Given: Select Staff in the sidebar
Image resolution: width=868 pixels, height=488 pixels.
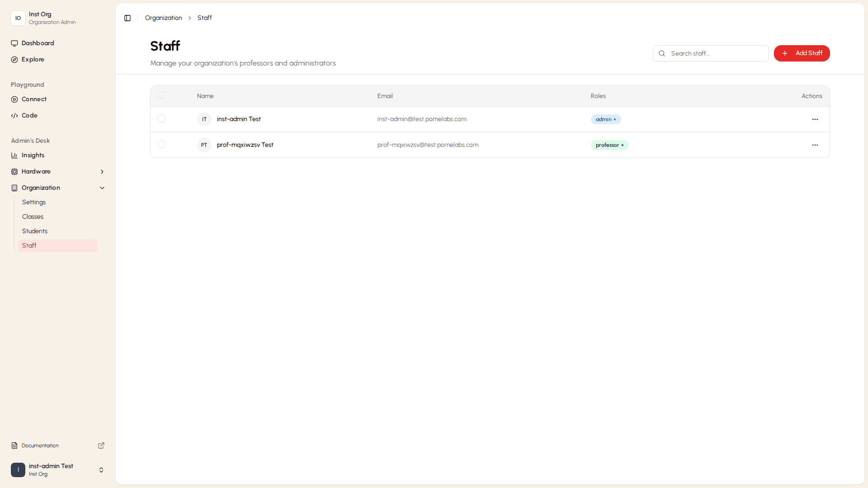Looking at the screenshot, I should 58,246.
